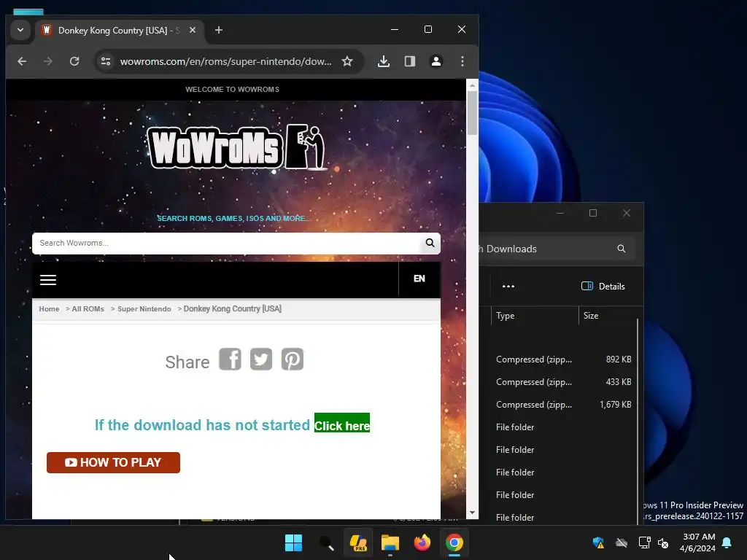Open the cloud sync tray icon

[622, 542]
